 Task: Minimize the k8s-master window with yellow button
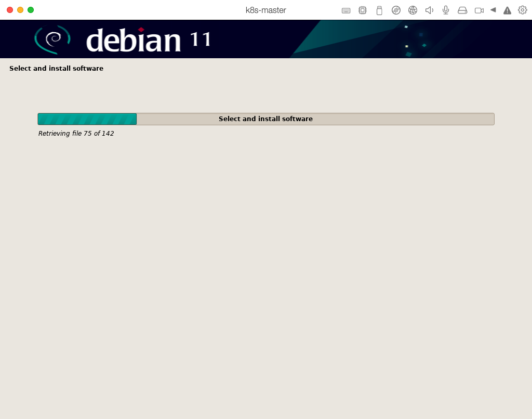point(20,10)
